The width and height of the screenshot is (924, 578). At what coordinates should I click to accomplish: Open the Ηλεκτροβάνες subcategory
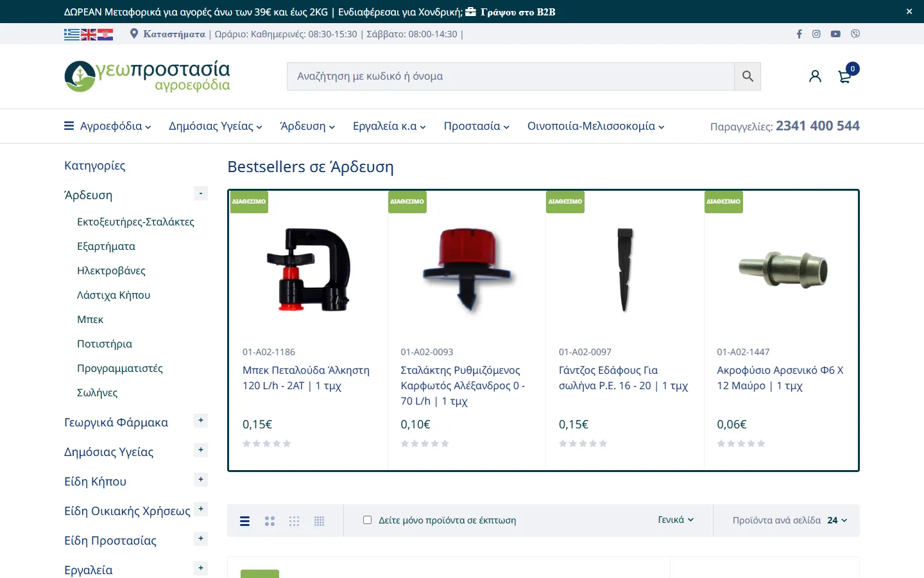click(111, 271)
